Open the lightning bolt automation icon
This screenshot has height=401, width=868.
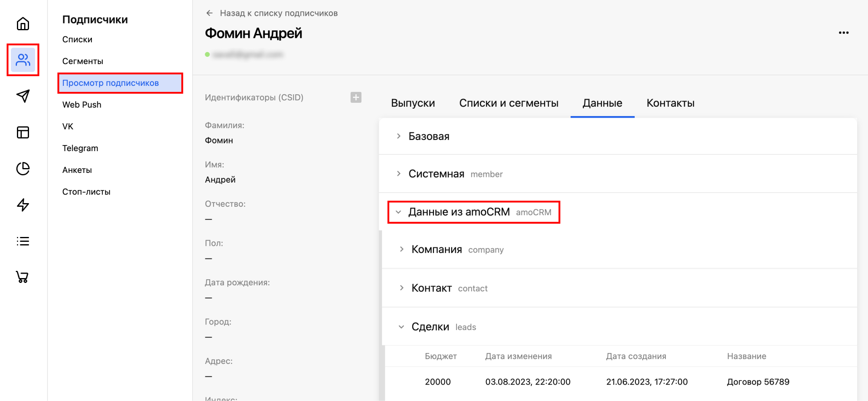[x=23, y=205]
